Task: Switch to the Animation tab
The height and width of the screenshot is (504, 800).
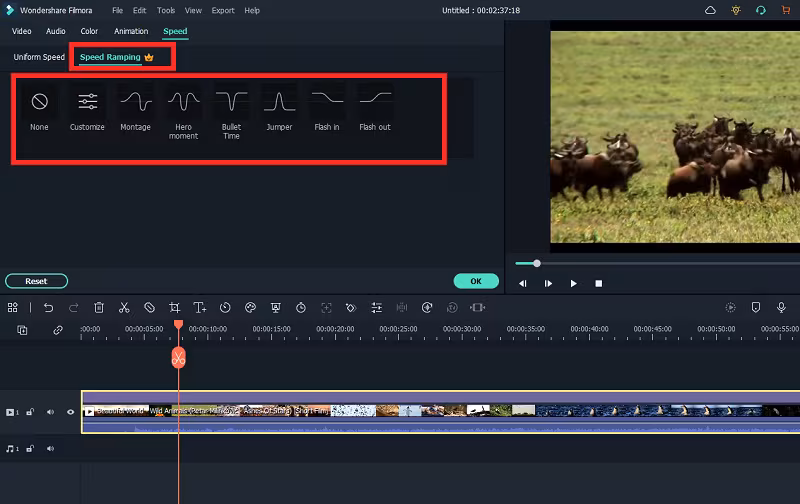Action: (131, 31)
